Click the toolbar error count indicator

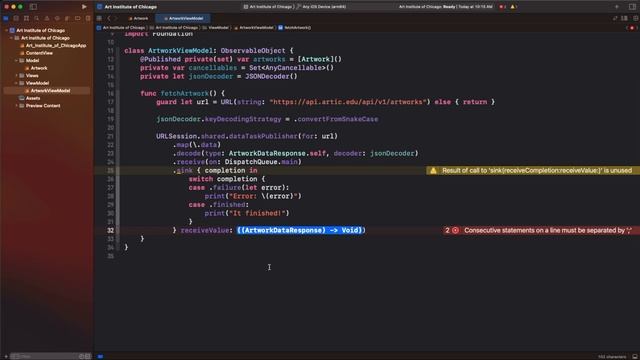tap(503, 7)
